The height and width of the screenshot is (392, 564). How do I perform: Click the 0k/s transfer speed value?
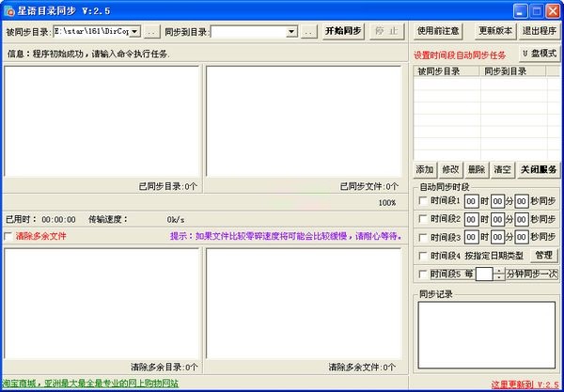(176, 220)
